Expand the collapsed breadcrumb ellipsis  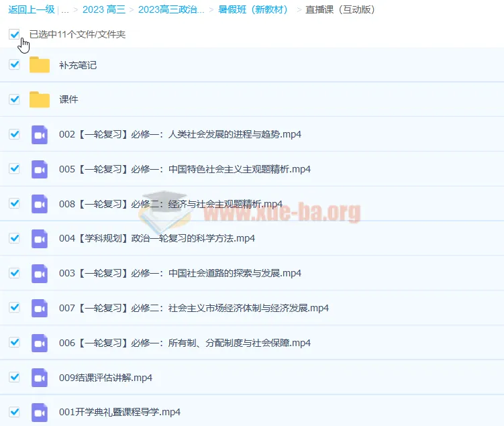(65, 10)
